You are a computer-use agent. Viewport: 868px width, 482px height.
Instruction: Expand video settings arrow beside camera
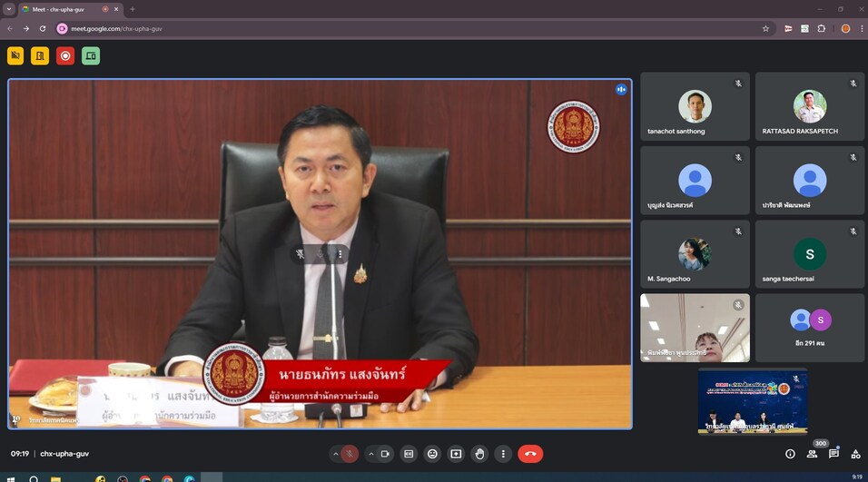[x=370, y=454]
